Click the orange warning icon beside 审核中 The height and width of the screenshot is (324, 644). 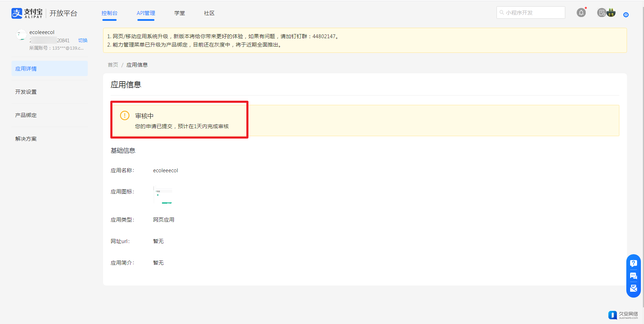click(x=125, y=116)
